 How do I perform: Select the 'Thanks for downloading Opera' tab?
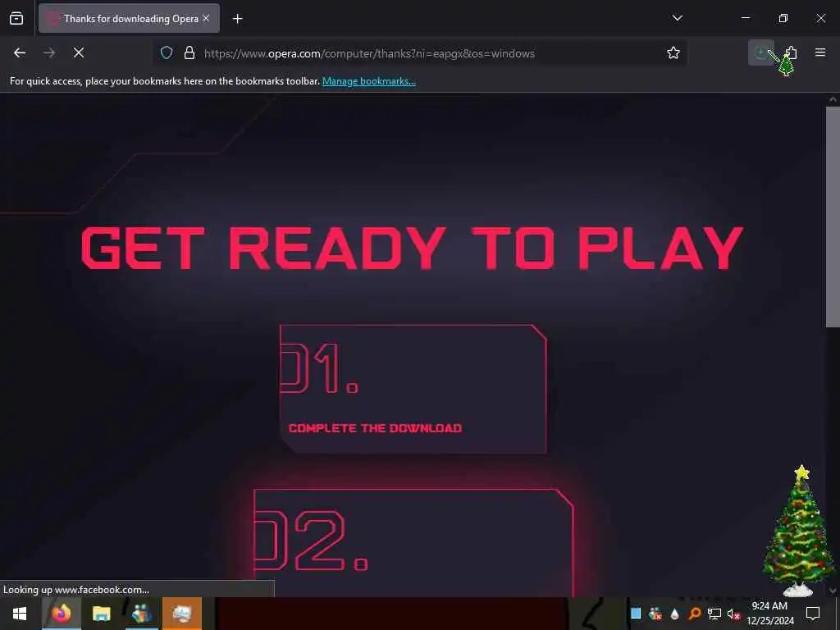129,18
